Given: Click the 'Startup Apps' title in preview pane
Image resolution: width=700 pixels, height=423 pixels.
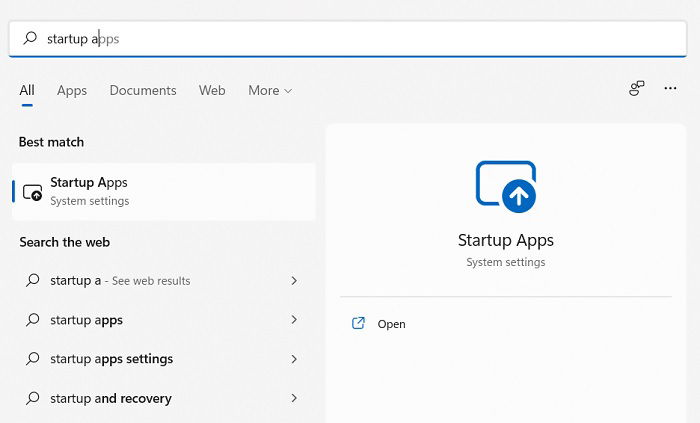Looking at the screenshot, I should point(506,241).
